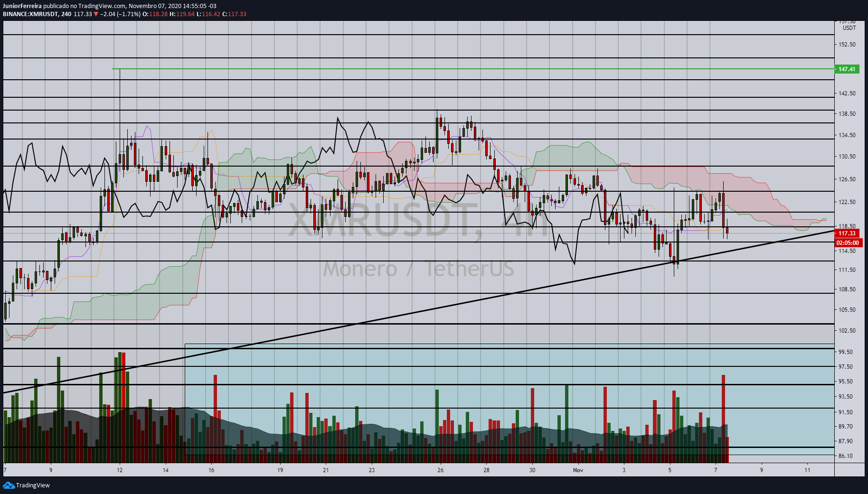Screen dimensions: 868x494
Task: Click the 99.50 price axis label
Action: point(846,352)
